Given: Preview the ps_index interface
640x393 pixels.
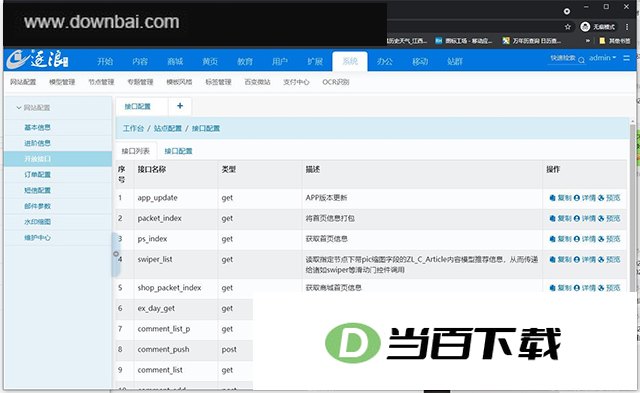Looking at the screenshot, I should (609, 239).
